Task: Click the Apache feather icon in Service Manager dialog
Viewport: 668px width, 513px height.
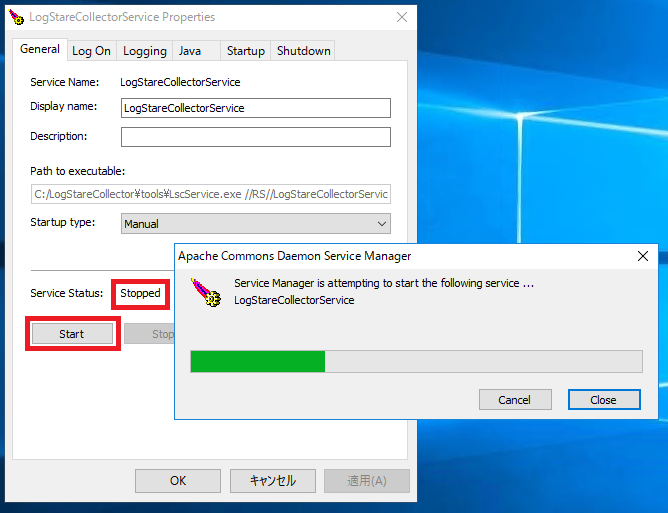Action: [206, 292]
